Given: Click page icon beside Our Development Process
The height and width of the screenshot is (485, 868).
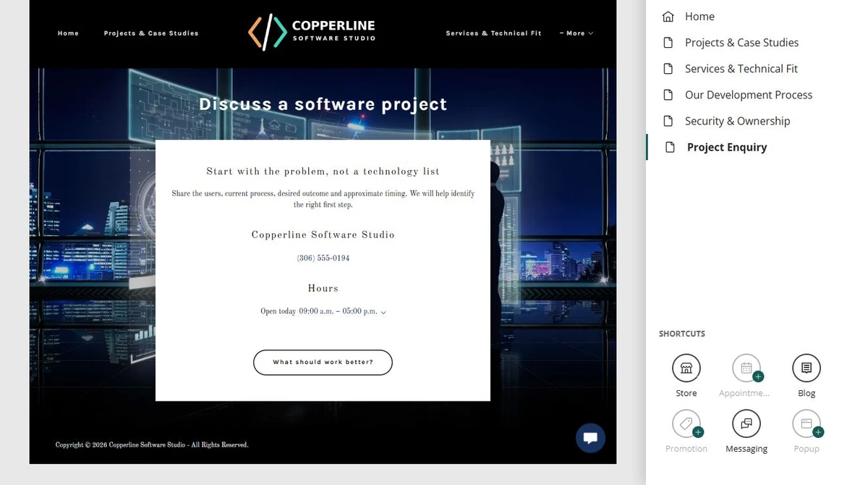Looking at the screenshot, I should 668,95.
